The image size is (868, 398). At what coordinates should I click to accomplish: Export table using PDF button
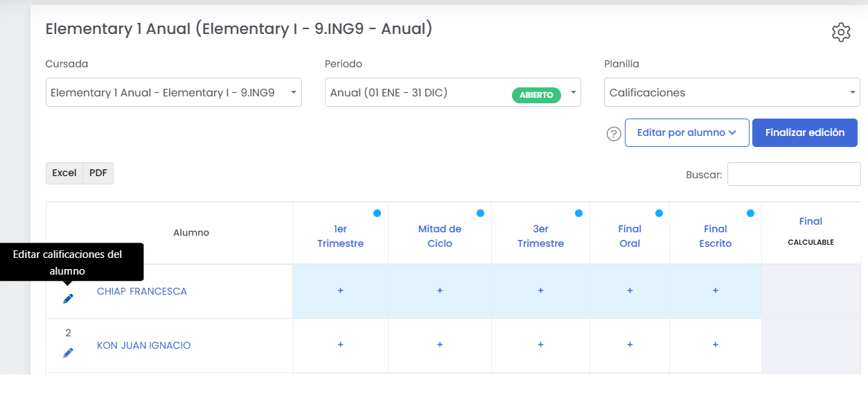(98, 173)
